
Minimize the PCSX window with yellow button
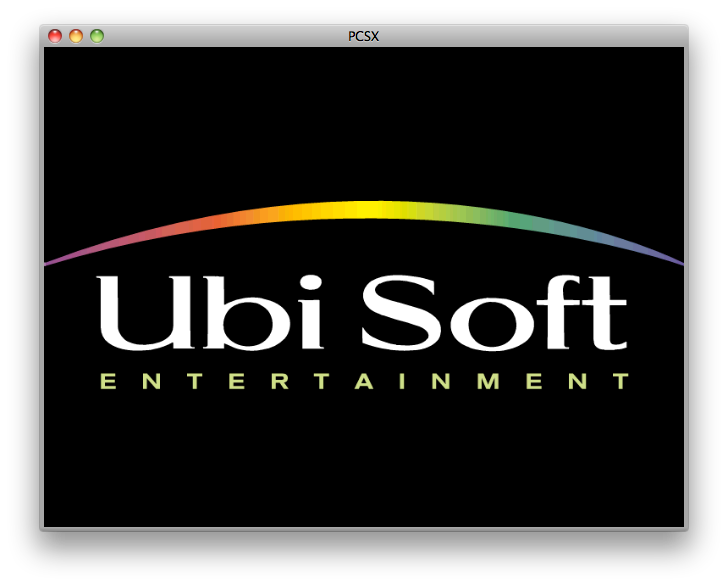pos(76,36)
